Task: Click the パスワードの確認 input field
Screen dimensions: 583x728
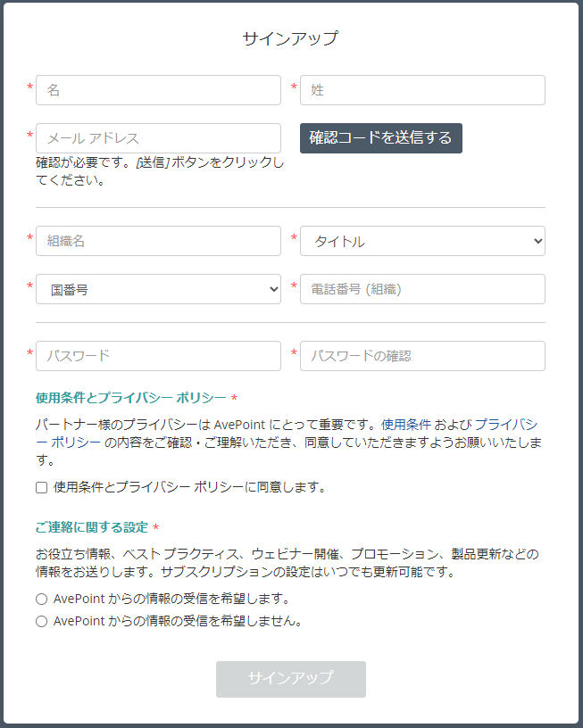Action: coord(422,356)
